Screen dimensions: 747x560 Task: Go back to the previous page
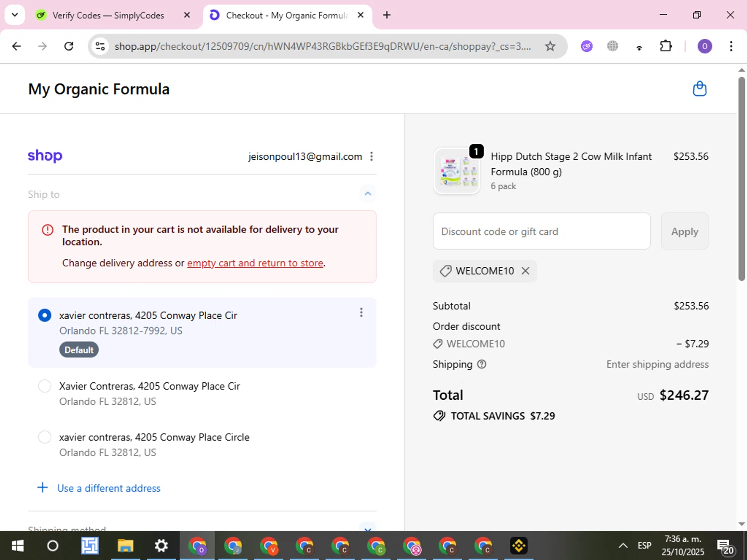pos(16,46)
